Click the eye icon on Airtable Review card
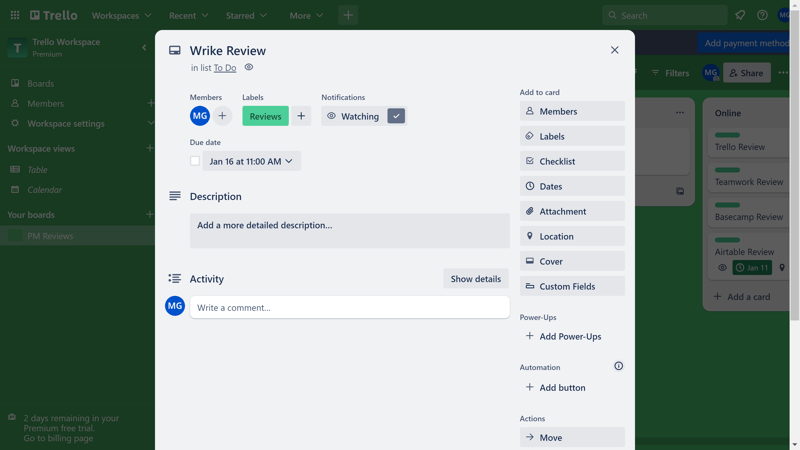This screenshot has height=450, width=800. 722,267
